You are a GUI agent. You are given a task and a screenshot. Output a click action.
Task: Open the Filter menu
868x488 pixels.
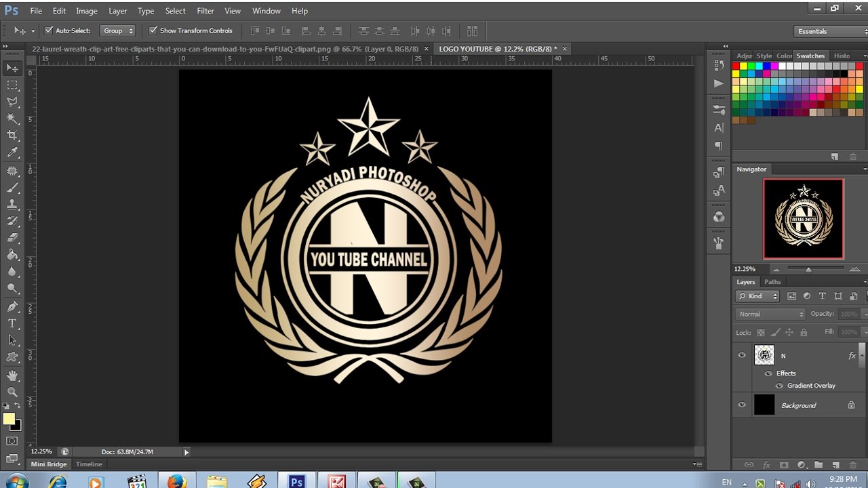tap(205, 11)
